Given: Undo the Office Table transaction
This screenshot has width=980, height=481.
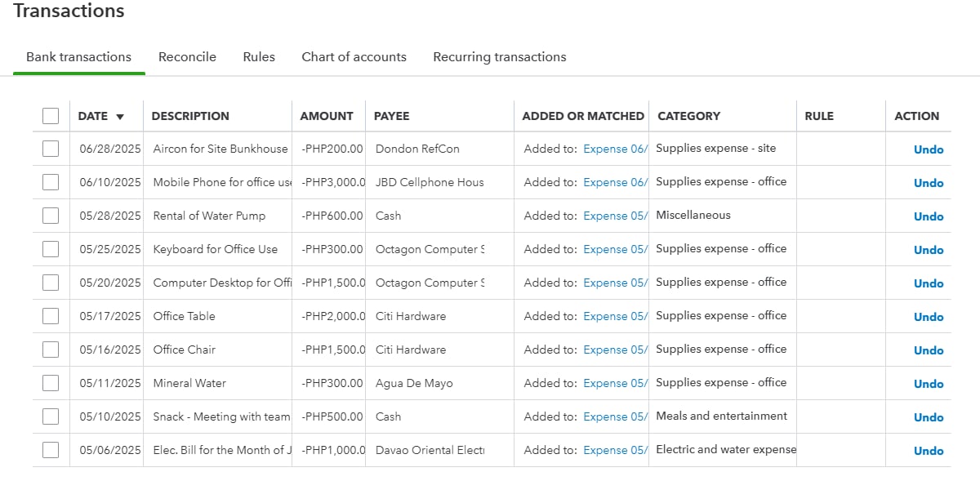Looking at the screenshot, I should pyautogui.click(x=928, y=317).
